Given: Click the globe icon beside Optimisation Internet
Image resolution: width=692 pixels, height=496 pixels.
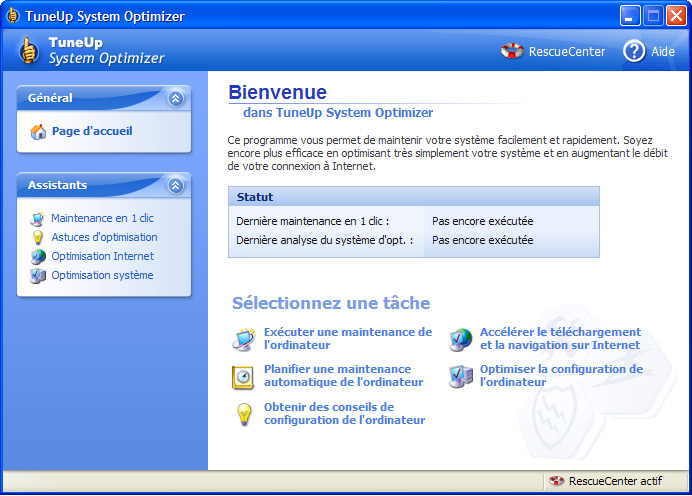Looking at the screenshot, I should tap(38, 256).
